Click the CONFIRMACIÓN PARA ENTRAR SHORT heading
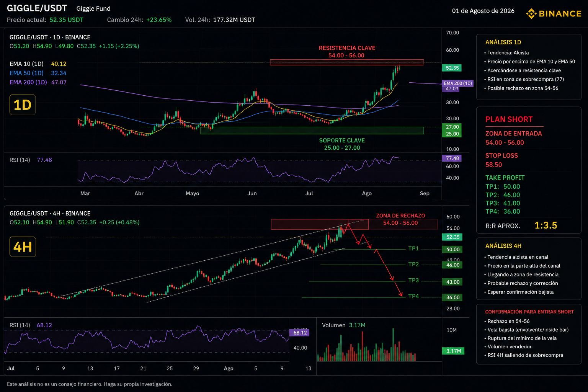This screenshot has width=588, height=392. (x=529, y=312)
